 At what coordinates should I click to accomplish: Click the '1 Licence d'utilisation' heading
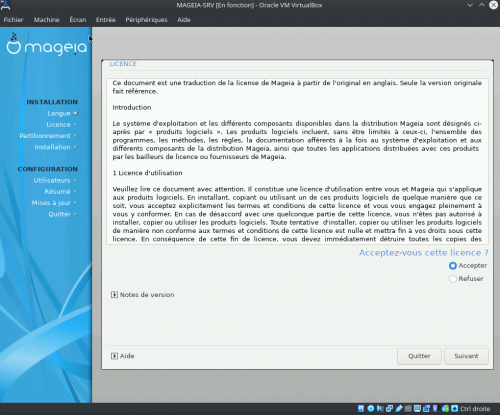click(147, 173)
